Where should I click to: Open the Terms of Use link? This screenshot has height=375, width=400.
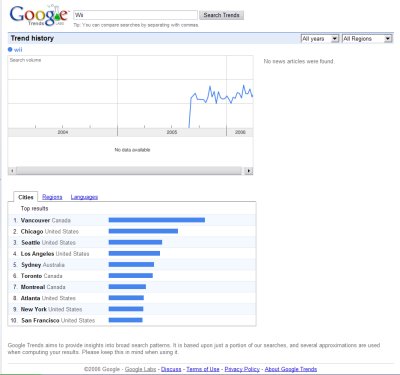(203, 369)
